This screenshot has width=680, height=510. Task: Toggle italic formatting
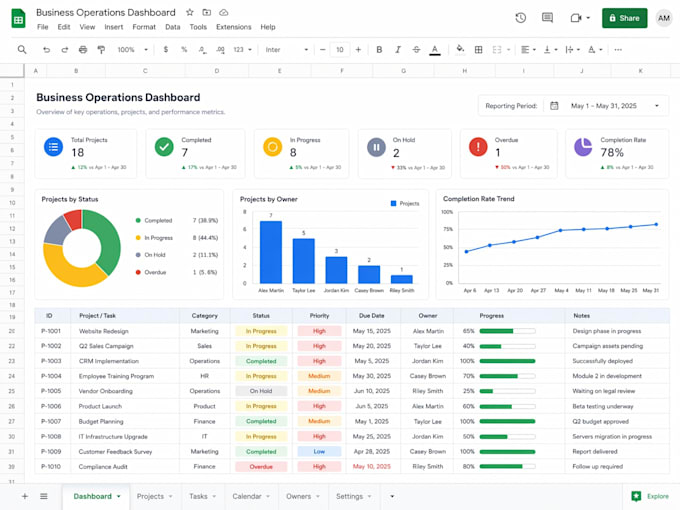point(398,49)
